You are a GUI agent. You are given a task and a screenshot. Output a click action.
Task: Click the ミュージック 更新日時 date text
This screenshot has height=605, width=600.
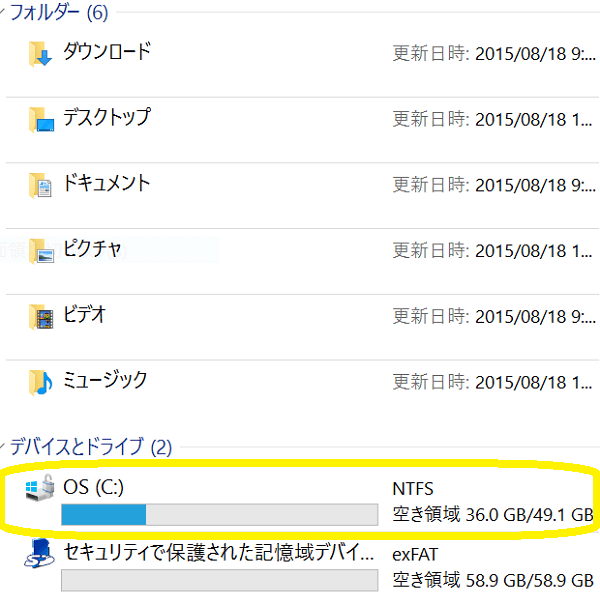[492, 383]
